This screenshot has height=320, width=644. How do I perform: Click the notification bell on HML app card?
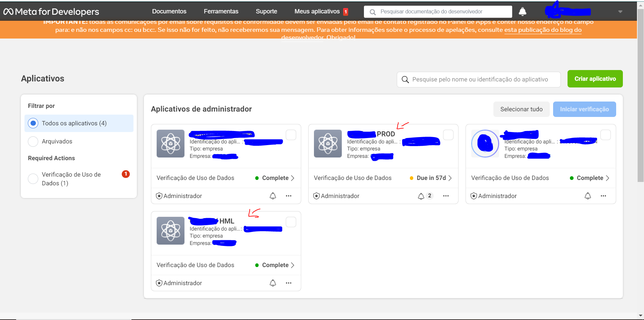(x=273, y=283)
